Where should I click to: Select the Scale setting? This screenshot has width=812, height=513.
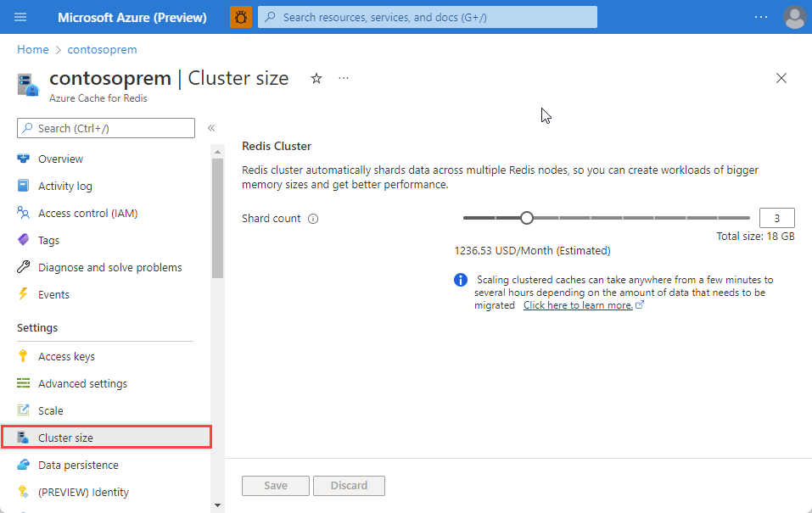51,410
